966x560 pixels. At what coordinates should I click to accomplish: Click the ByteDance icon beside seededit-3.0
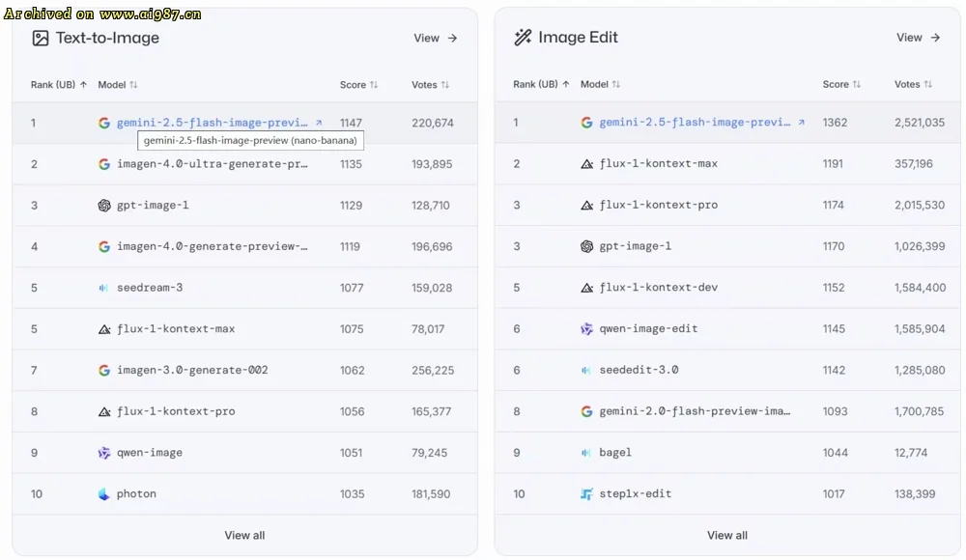point(586,370)
